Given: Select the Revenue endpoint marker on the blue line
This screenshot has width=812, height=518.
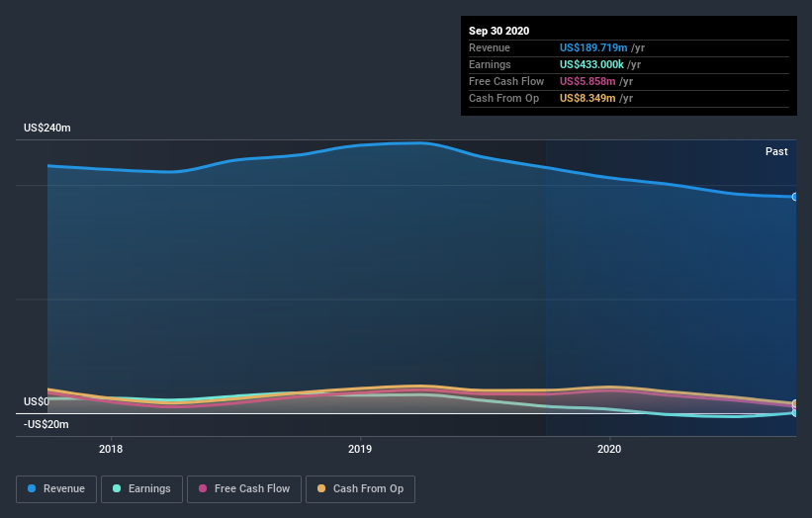Looking at the screenshot, I should pyautogui.click(x=795, y=197).
